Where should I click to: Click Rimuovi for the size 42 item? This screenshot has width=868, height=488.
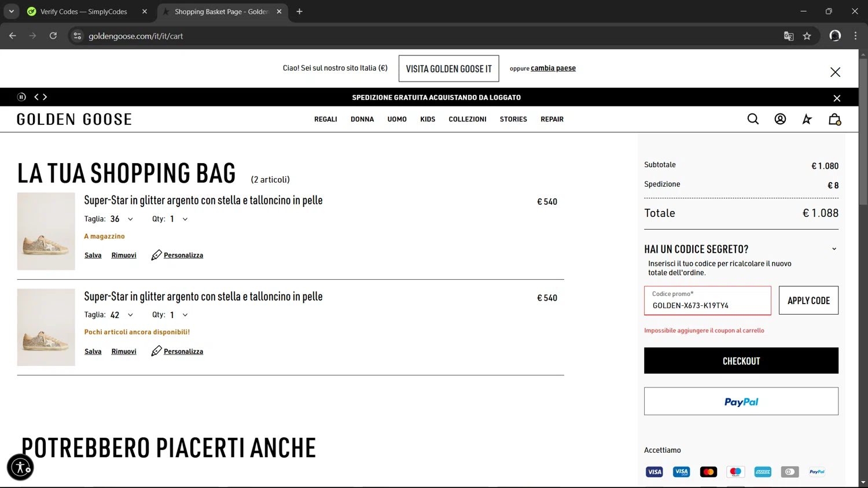[124, 352]
